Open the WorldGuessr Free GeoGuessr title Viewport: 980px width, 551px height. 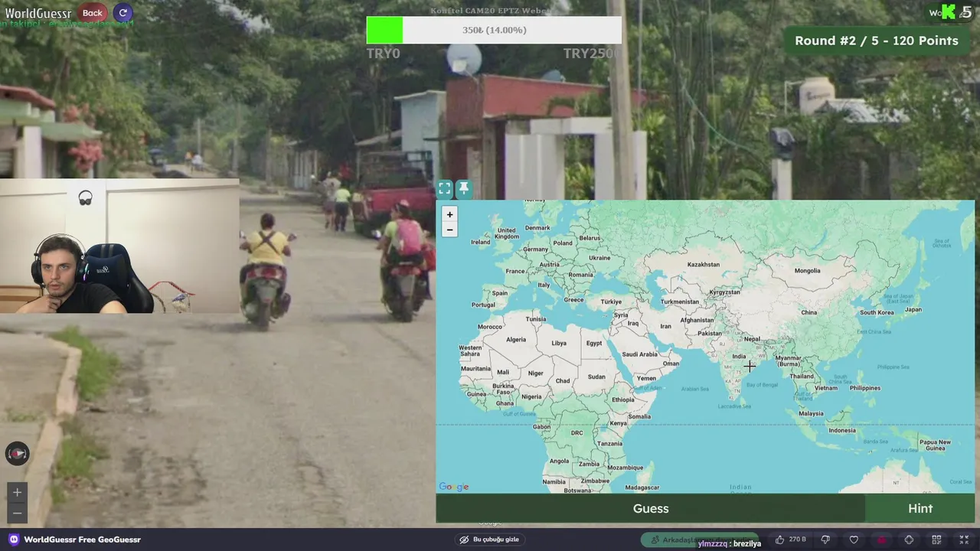[82, 540]
